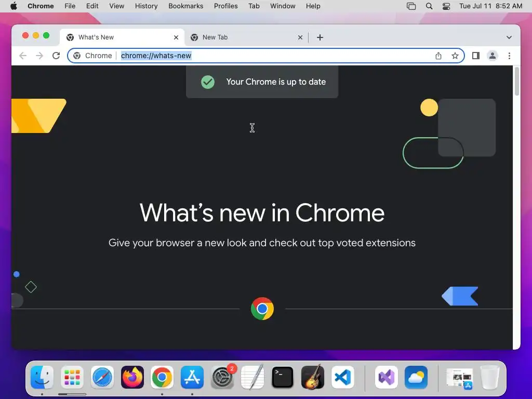Open Launchpad from the Dock

click(x=72, y=377)
